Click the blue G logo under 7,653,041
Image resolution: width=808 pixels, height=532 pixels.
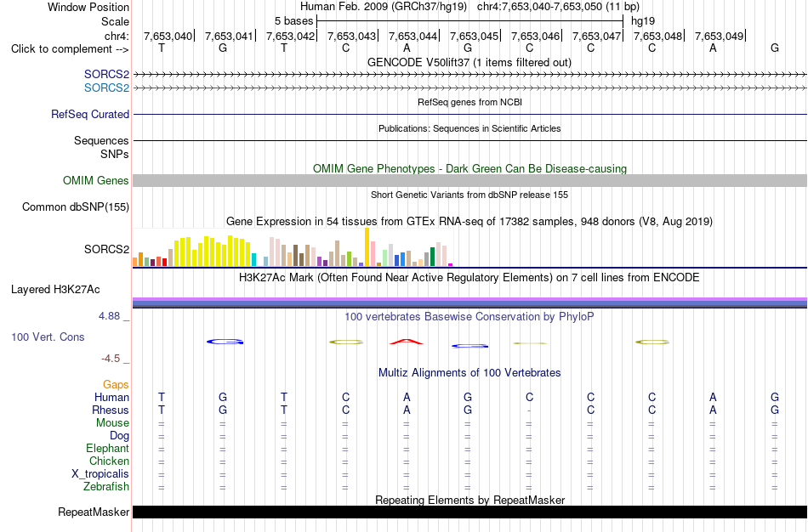225,342
